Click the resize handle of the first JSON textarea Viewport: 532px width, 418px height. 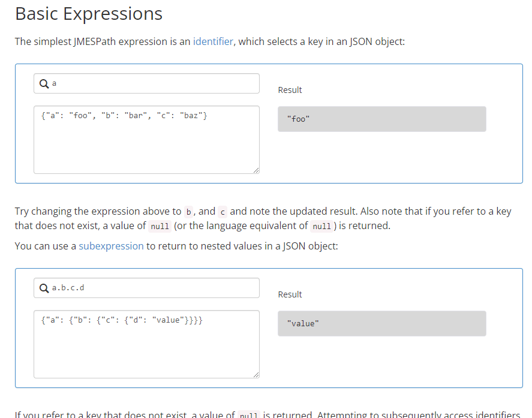[256, 170]
